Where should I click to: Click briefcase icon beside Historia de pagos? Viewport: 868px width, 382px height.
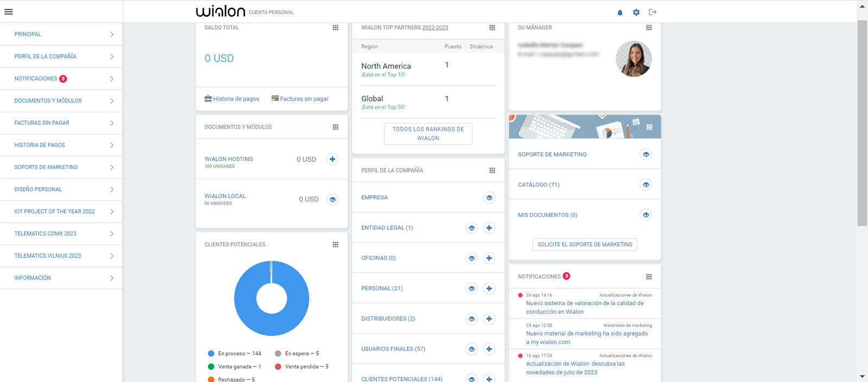pyautogui.click(x=208, y=98)
